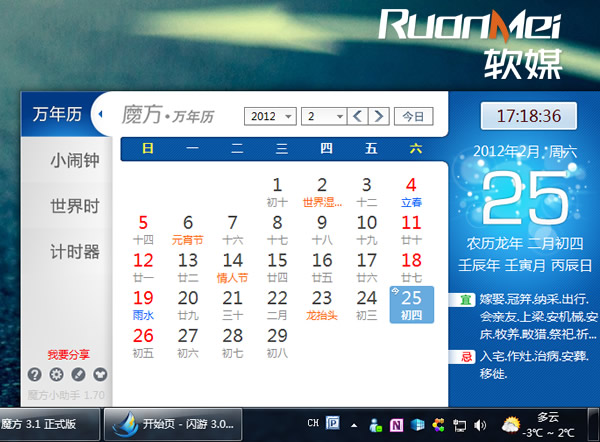The height and width of the screenshot is (442, 600).
Task: Open 魔方 3.1 正式版 taskbar button
Action: (50, 424)
